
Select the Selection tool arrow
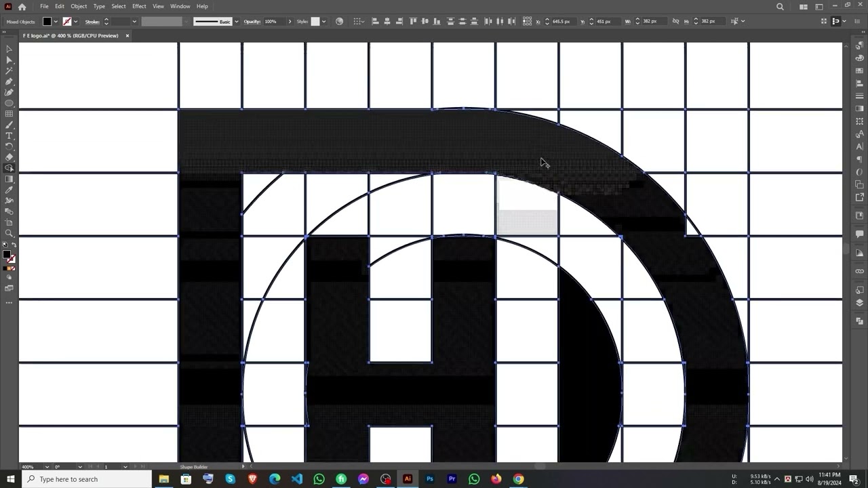click(9, 49)
